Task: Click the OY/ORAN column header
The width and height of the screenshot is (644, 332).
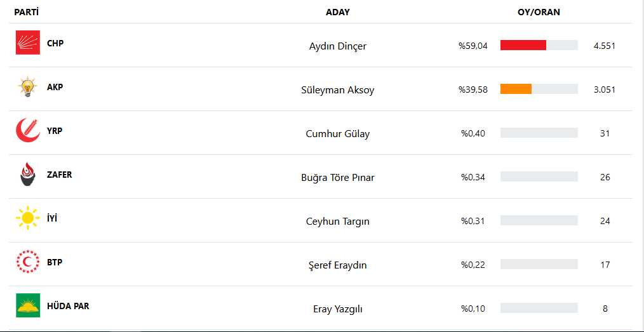Action: click(539, 12)
